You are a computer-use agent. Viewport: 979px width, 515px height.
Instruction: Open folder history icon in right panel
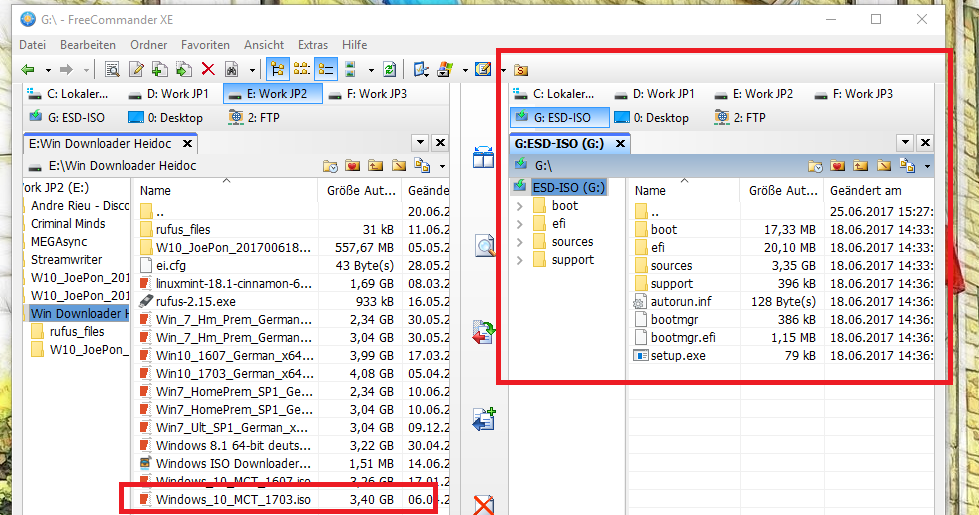pyautogui.click(x=815, y=166)
